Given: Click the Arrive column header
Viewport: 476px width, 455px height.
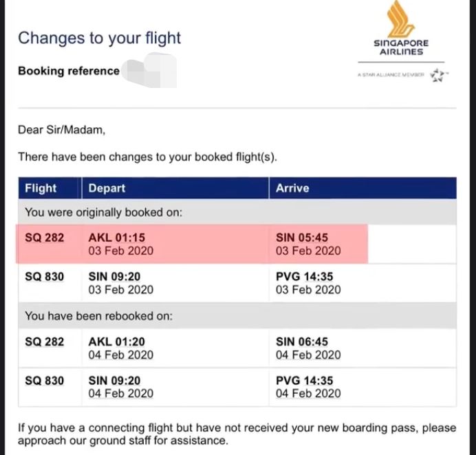Looking at the screenshot, I should click(292, 188).
